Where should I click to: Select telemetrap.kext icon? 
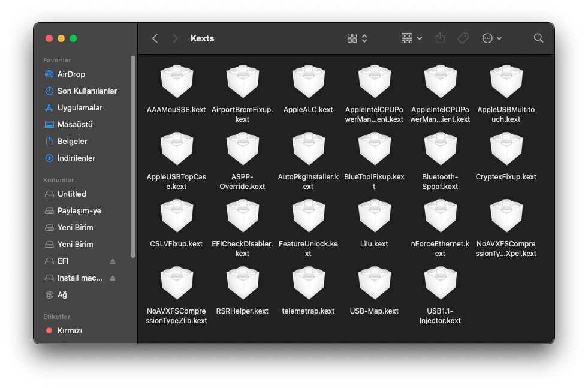(x=309, y=283)
